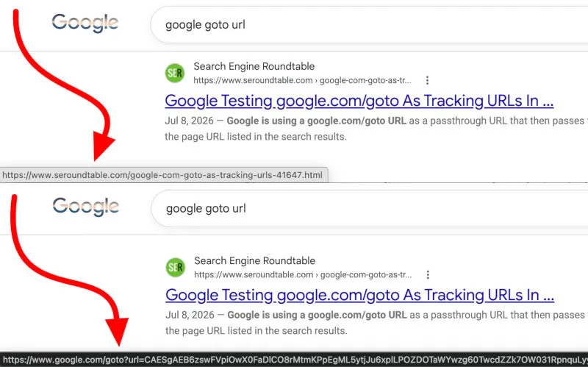Click the seroundtable.com breadcrumb URL in top result
Image resolution: width=588 pixels, height=367 pixels.
pos(302,80)
